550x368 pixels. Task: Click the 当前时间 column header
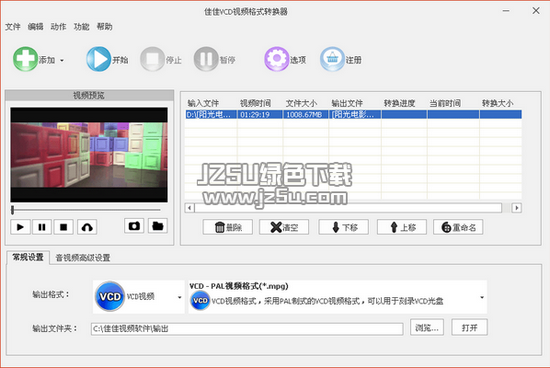[x=445, y=103]
